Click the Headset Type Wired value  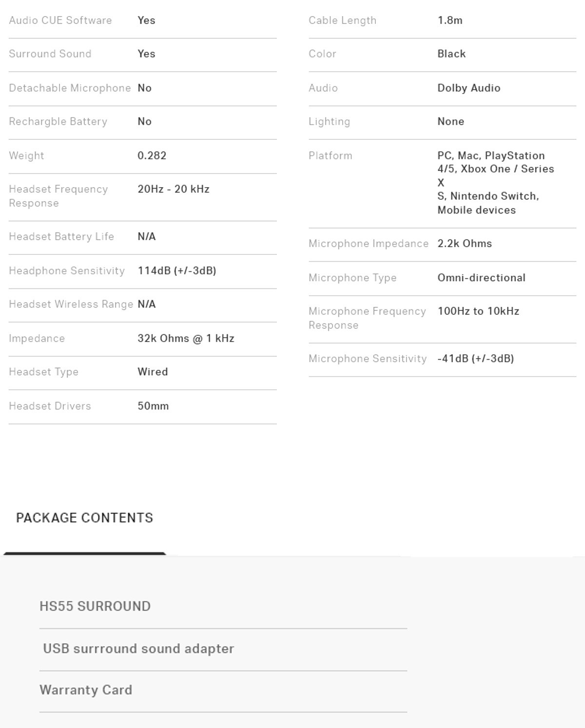[153, 372]
